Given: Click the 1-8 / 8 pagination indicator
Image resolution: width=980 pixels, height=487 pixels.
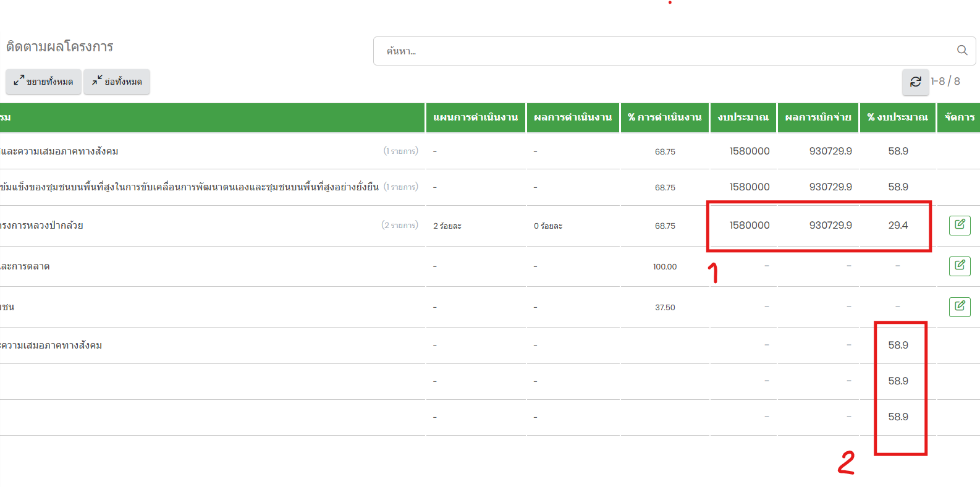Looking at the screenshot, I should (945, 82).
